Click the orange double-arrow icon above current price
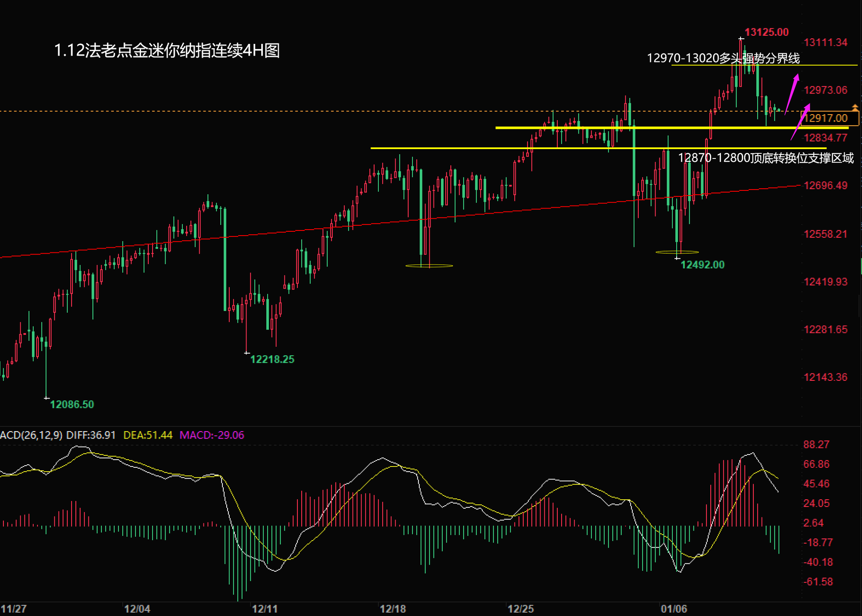Viewport: 862px width, 616px height. tap(855, 107)
